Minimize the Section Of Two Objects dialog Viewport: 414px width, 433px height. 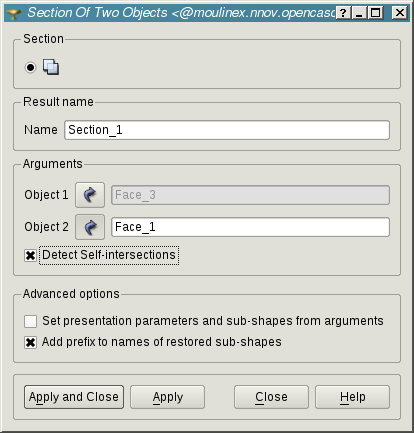point(359,13)
